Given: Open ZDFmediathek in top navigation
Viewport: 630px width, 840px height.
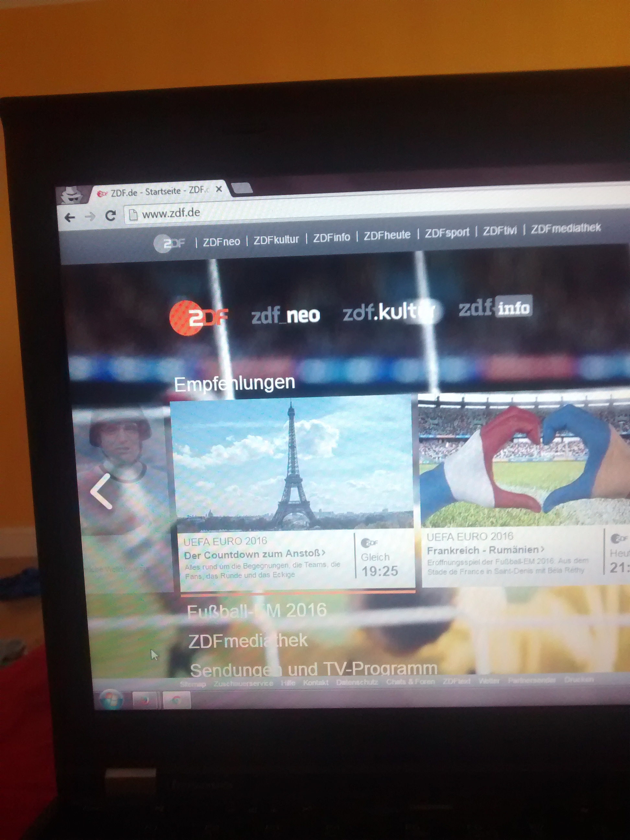Looking at the screenshot, I should [x=566, y=228].
